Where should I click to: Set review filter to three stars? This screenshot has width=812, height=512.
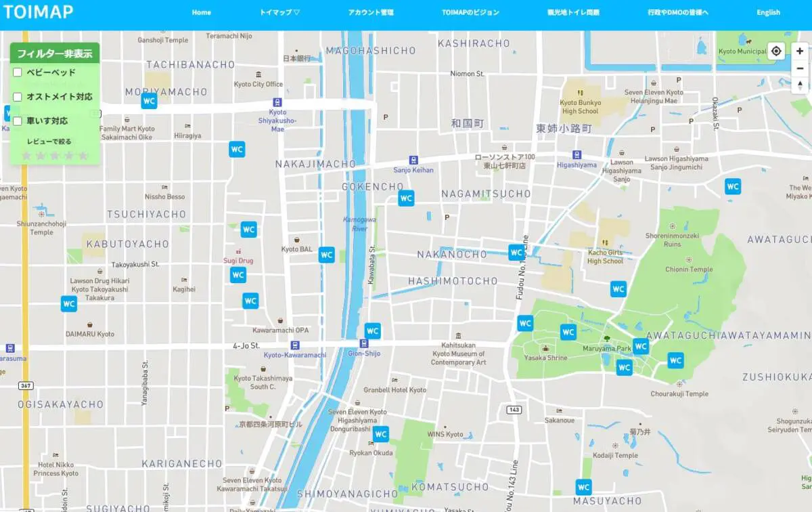click(x=55, y=156)
